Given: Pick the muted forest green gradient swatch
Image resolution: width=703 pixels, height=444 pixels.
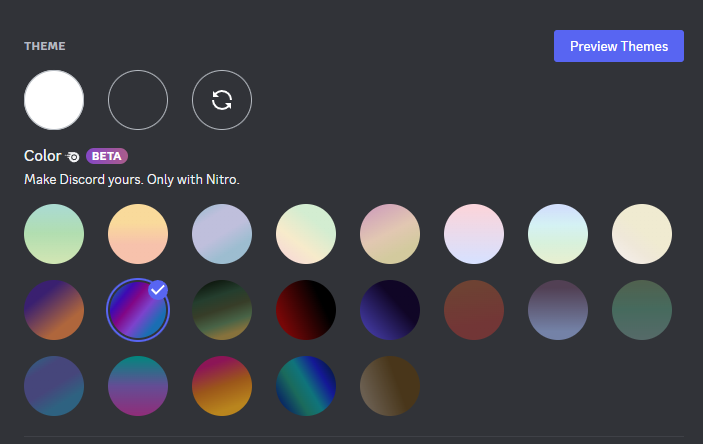Looking at the screenshot, I should point(642,310).
